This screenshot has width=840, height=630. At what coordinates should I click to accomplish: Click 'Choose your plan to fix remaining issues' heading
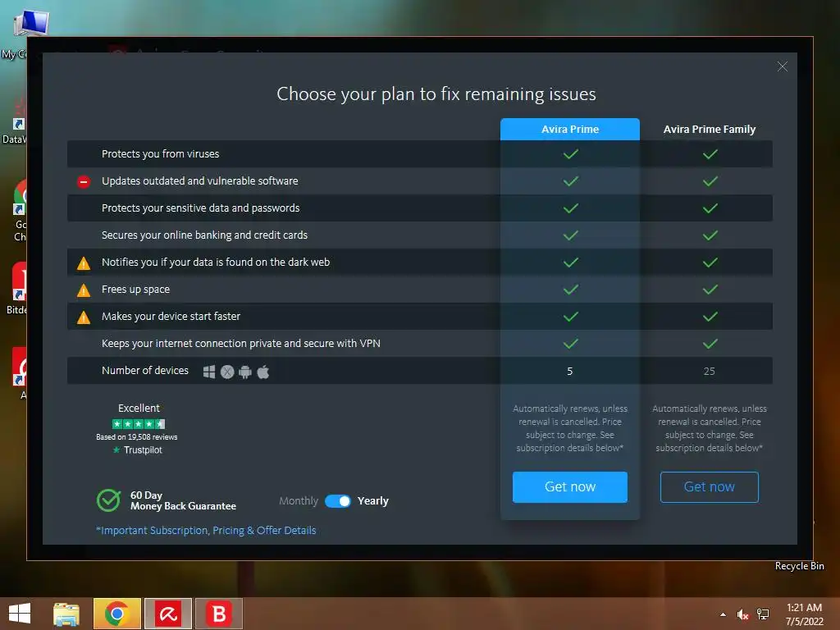click(x=436, y=94)
